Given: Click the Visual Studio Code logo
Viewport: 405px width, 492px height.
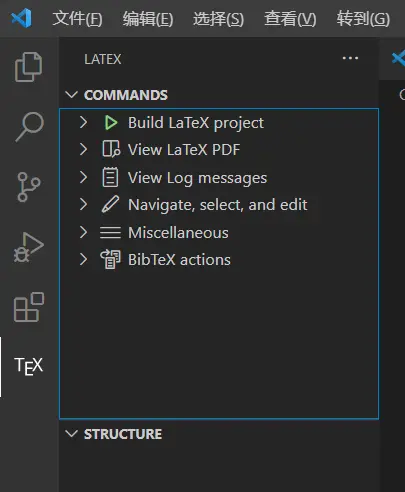Looking at the screenshot, I should coord(22,18).
